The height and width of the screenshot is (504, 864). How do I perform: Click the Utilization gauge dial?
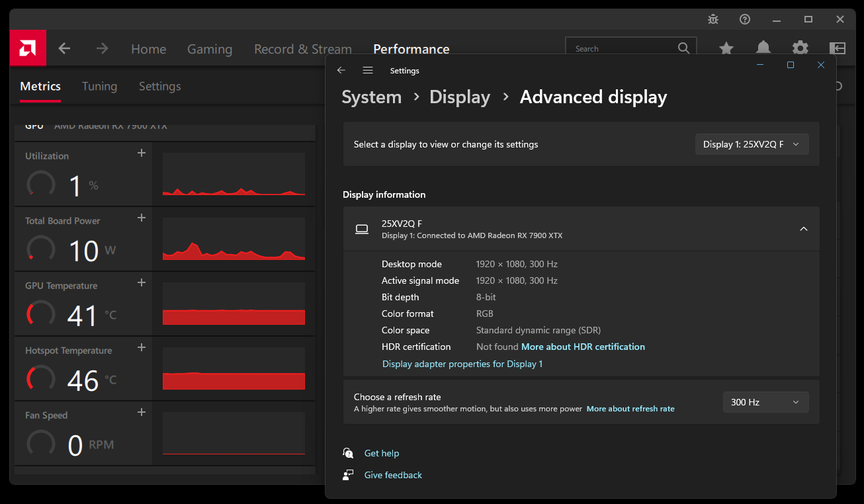[40, 185]
